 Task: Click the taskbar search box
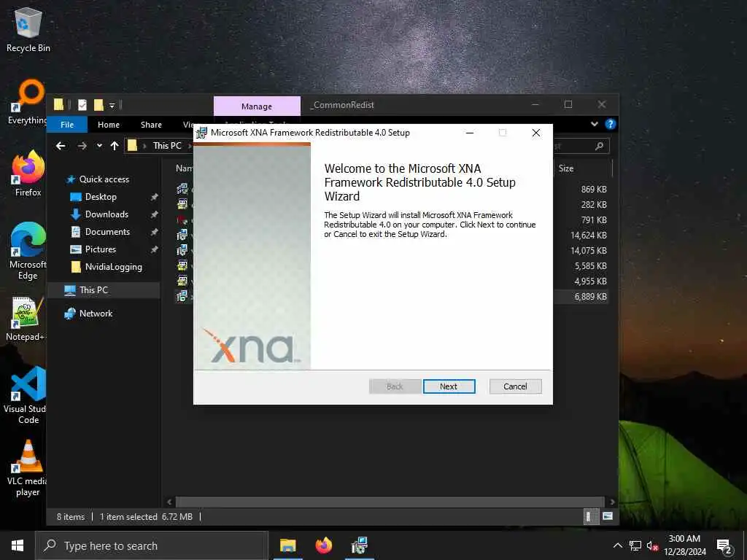(x=152, y=545)
